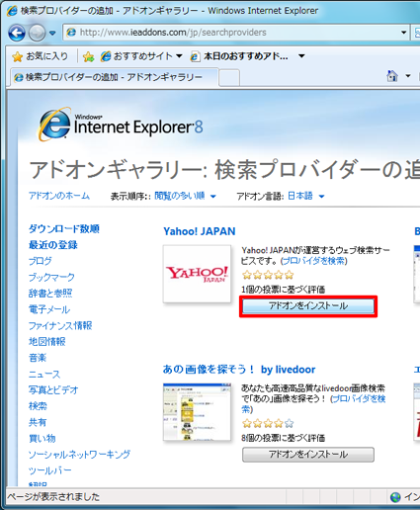Click the add to favorites bar star icon

click(x=88, y=56)
